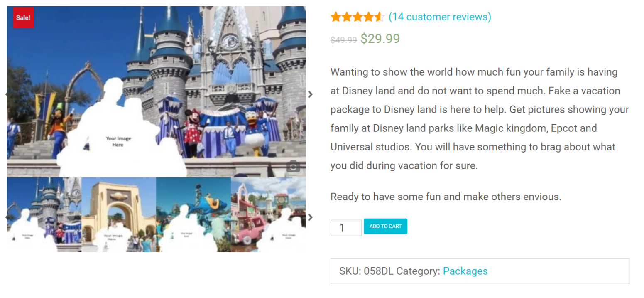The height and width of the screenshot is (298, 644).
Task: Open image zoom with the camera icon
Action: click(x=293, y=166)
